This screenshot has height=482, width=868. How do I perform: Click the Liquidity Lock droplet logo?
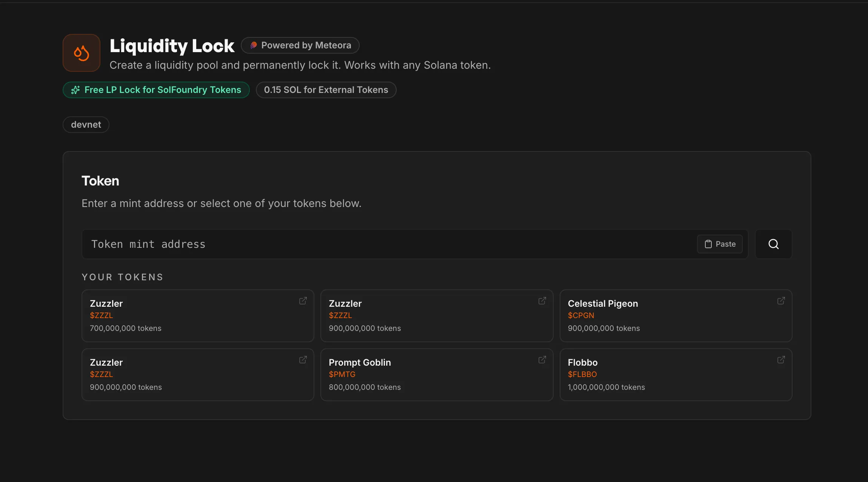click(82, 53)
